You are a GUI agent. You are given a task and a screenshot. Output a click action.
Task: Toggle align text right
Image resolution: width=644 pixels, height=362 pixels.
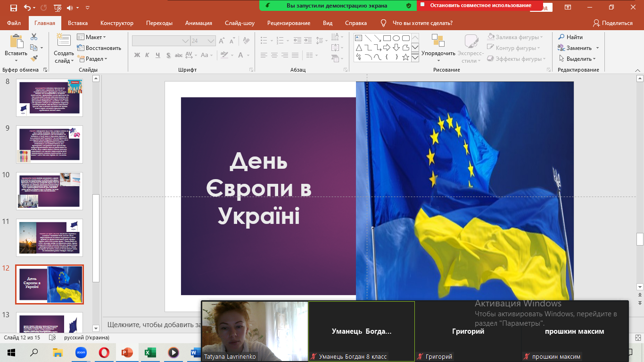pos(286,55)
